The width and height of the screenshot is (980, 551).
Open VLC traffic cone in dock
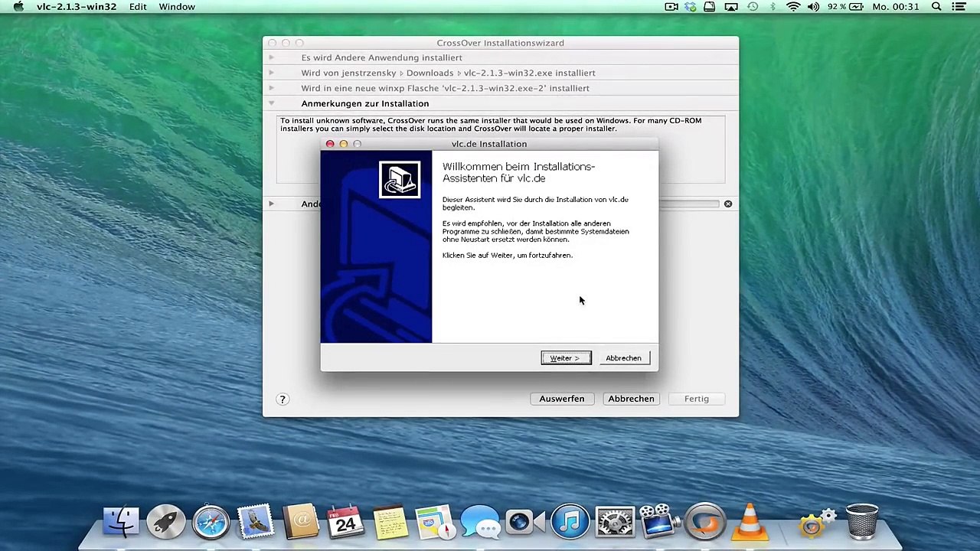point(750,523)
